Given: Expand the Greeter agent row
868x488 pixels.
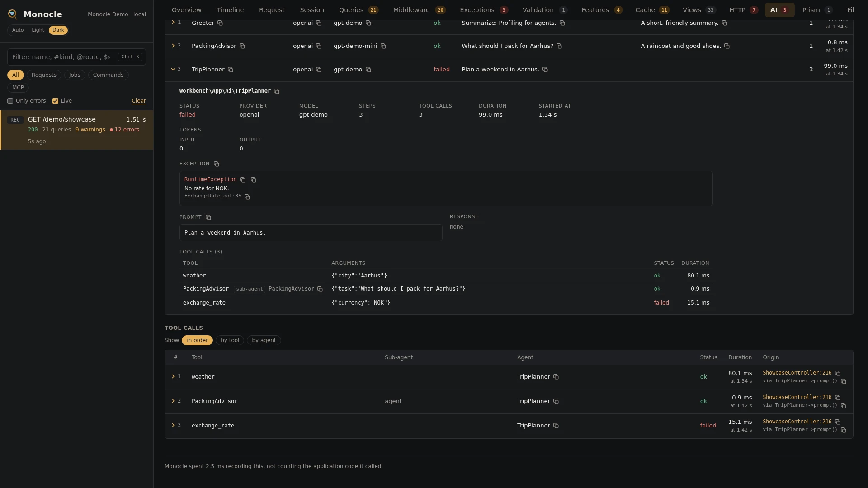Looking at the screenshot, I should click(x=173, y=23).
